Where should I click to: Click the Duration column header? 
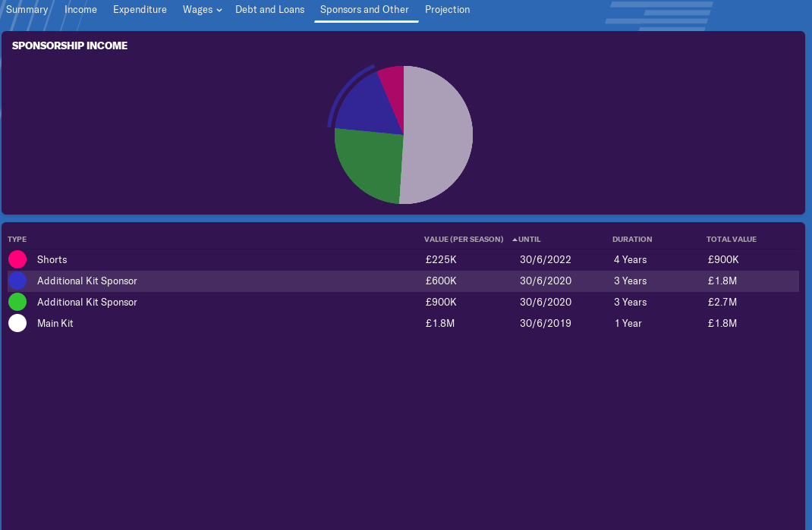pos(631,240)
